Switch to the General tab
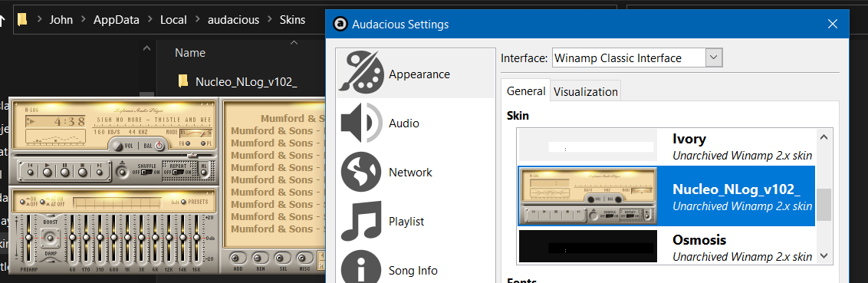 point(526,91)
